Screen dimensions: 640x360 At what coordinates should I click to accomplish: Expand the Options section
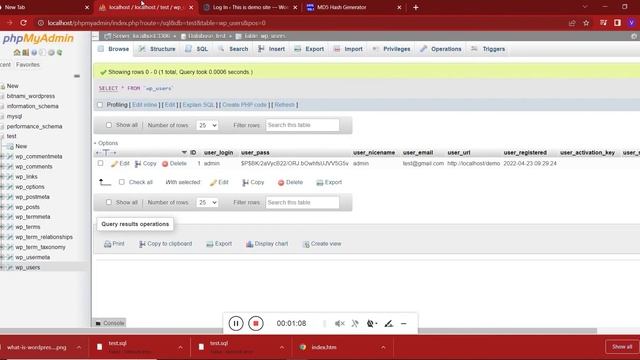[x=106, y=143]
